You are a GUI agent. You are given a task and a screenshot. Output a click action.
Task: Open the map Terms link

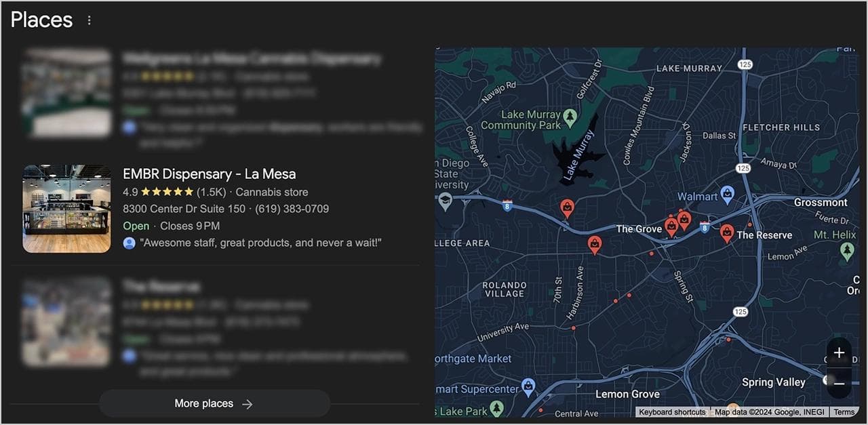pyautogui.click(x=844, y=412)
